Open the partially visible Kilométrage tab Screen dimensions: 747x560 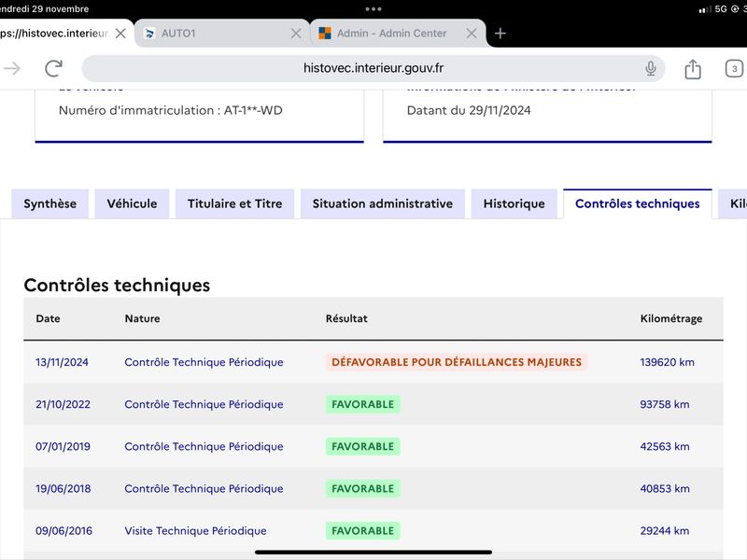click(x=733, y=203)
